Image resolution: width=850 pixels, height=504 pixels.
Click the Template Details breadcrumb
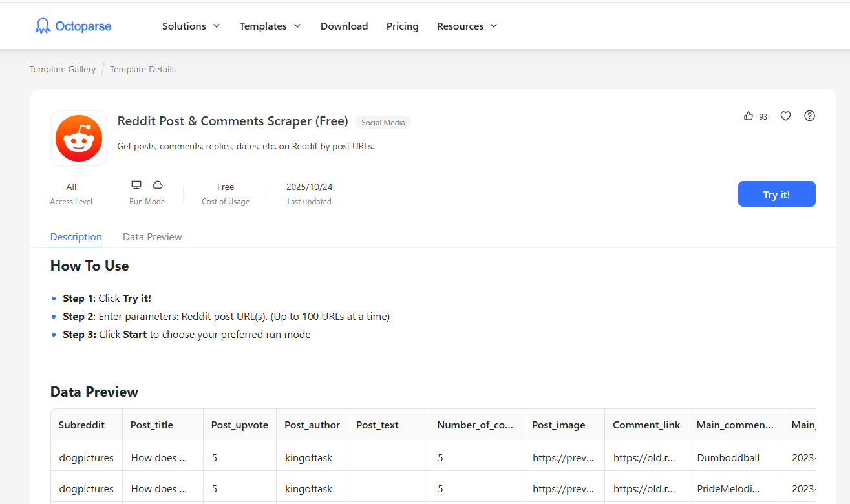tap(142, 69)
